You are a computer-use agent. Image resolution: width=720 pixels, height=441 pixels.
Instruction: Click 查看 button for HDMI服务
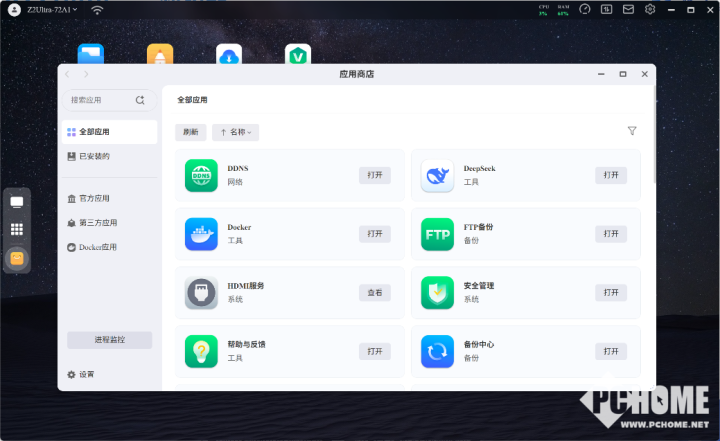point(375,293)
